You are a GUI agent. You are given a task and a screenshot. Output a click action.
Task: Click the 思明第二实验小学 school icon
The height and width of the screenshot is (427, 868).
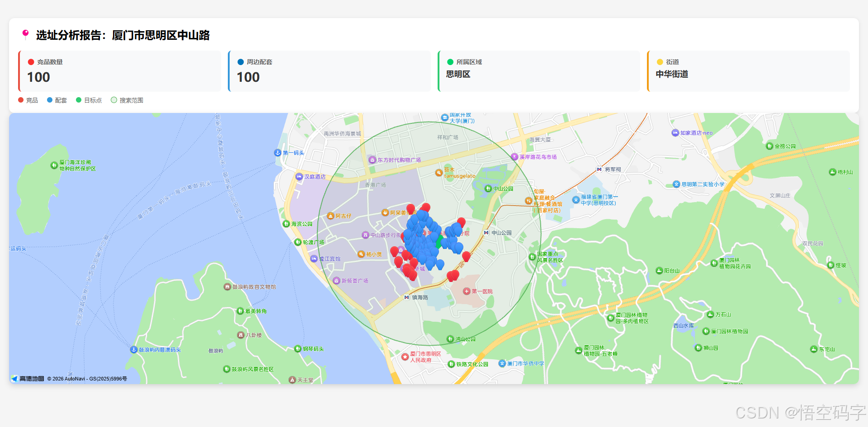coord(676,184)
